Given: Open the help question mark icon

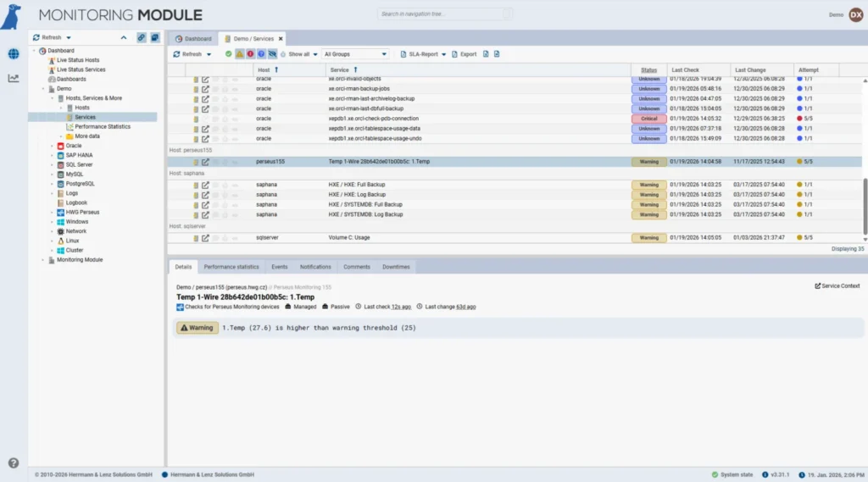Looking at the screenshot, I should click(x=14, y=463).
